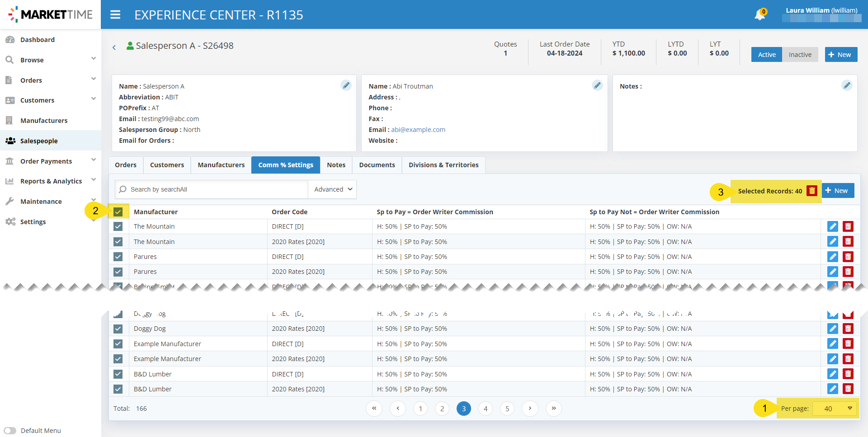Edit Abi Troutman contact details pencil

pyautogui.click(x=597, y=85)
